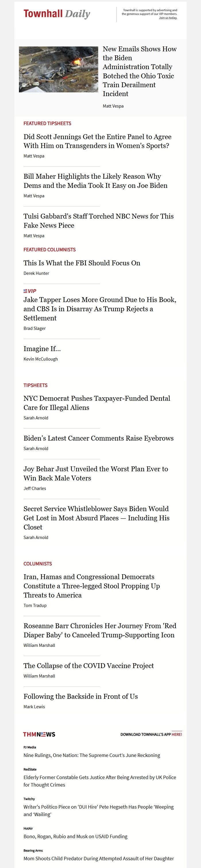This screenshot has width=201, height=868.
Task: Read NYC Democrat dental care article
Action: (97, 403)
